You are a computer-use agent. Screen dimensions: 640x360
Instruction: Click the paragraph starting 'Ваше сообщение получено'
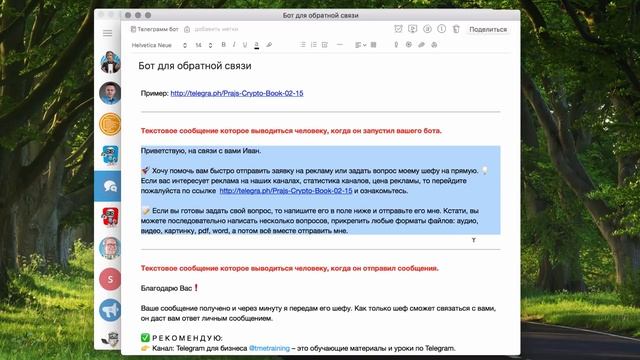coord(318,313)
